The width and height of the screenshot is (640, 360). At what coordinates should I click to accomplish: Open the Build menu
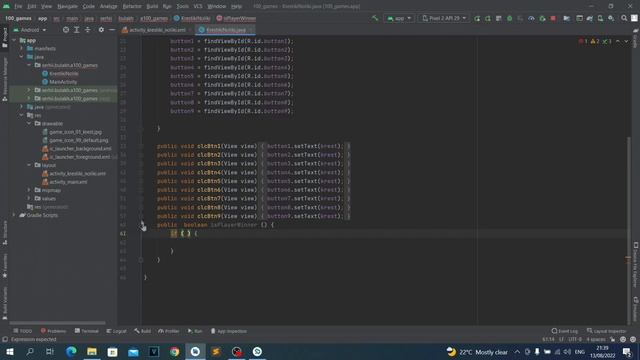coord(152,6)
